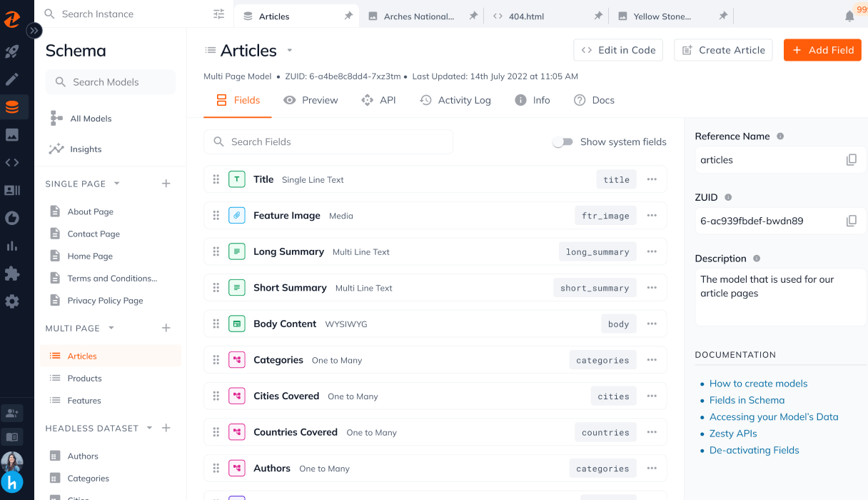Open All Models in sidebar

(91, 119)
